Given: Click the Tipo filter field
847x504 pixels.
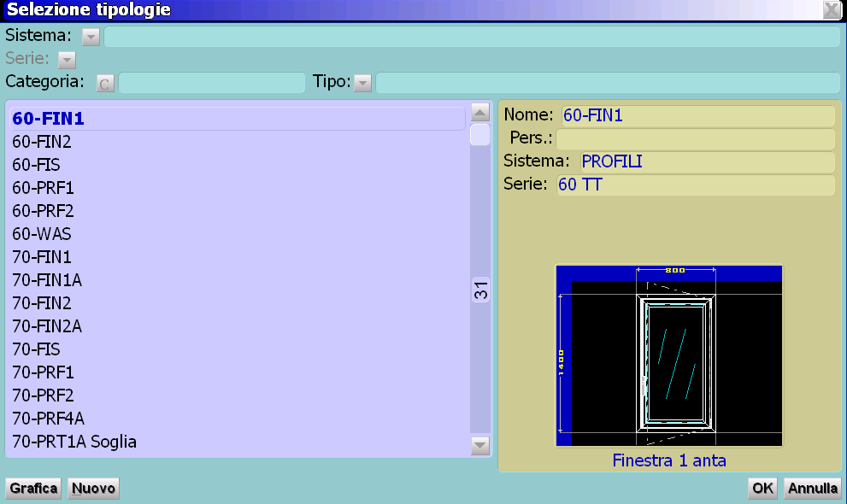Looking at the screenshot, I should [x=608, y=83].
